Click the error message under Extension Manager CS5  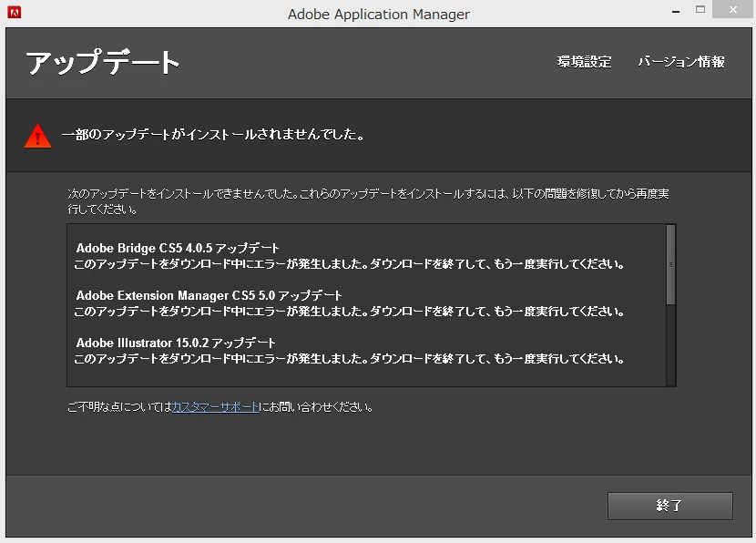click(x=349, y=311)
